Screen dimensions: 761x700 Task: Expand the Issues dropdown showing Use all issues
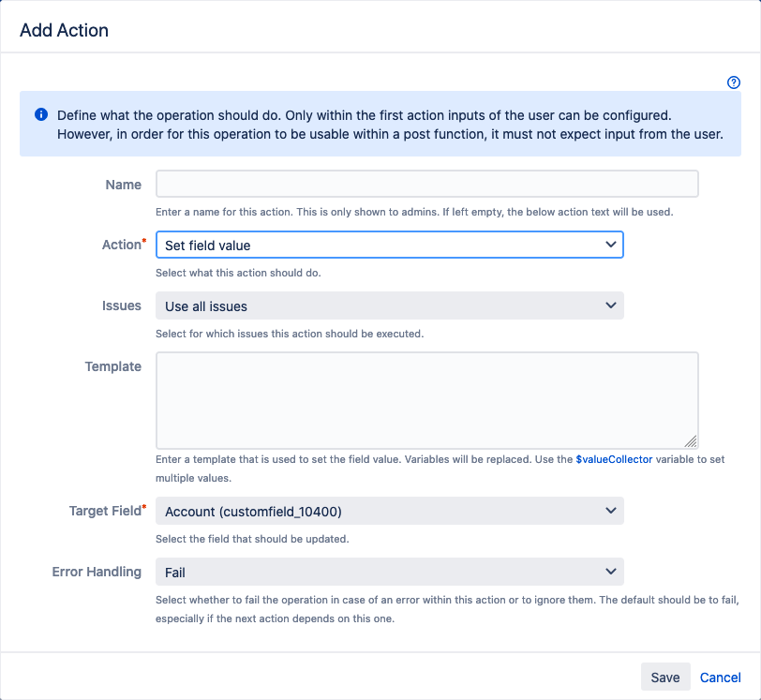pyautogui.click(x=390, y=305)
